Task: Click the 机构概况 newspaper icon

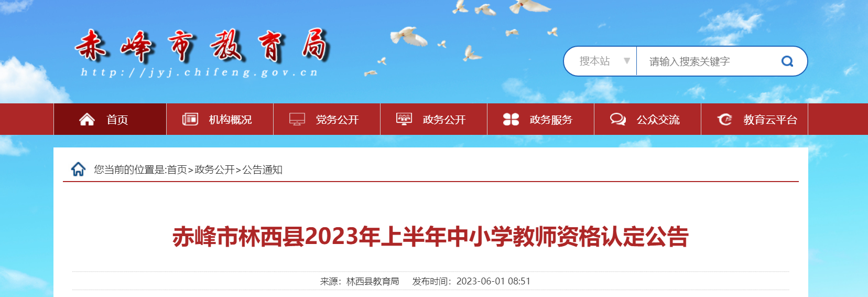Action: pos(190,120)
